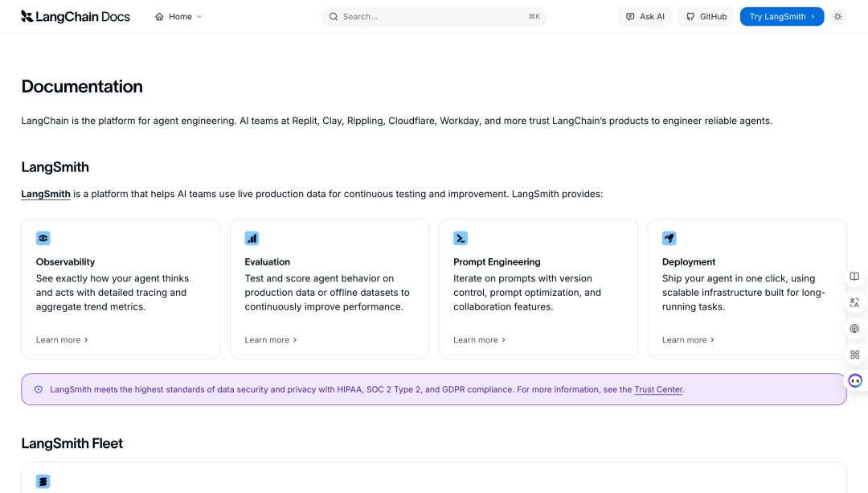This screenshot has height=493, width=868.
Task: Click the Try LangSmith button
Action: tap(782, 17)
